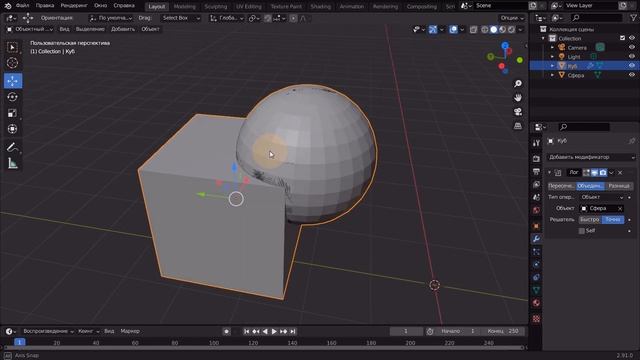Click the Blender logo menu icon
640x360 pixels.
(8, 6)
